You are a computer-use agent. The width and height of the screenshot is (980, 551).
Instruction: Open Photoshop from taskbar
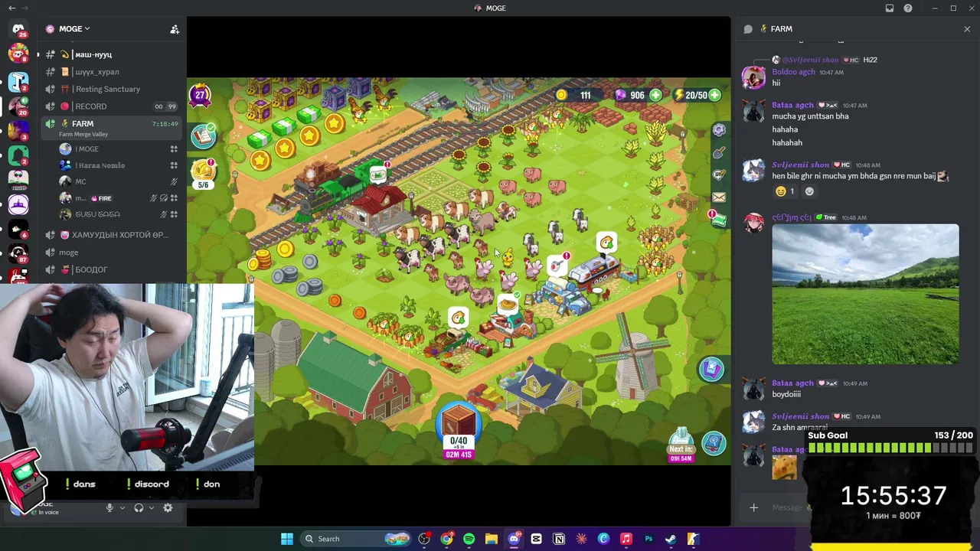point(648,539)
